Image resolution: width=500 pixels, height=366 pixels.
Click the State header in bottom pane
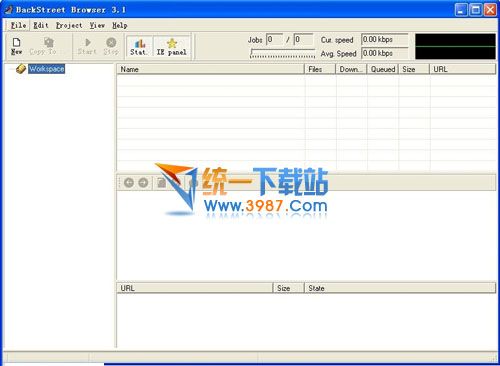(x=400, y=288)
